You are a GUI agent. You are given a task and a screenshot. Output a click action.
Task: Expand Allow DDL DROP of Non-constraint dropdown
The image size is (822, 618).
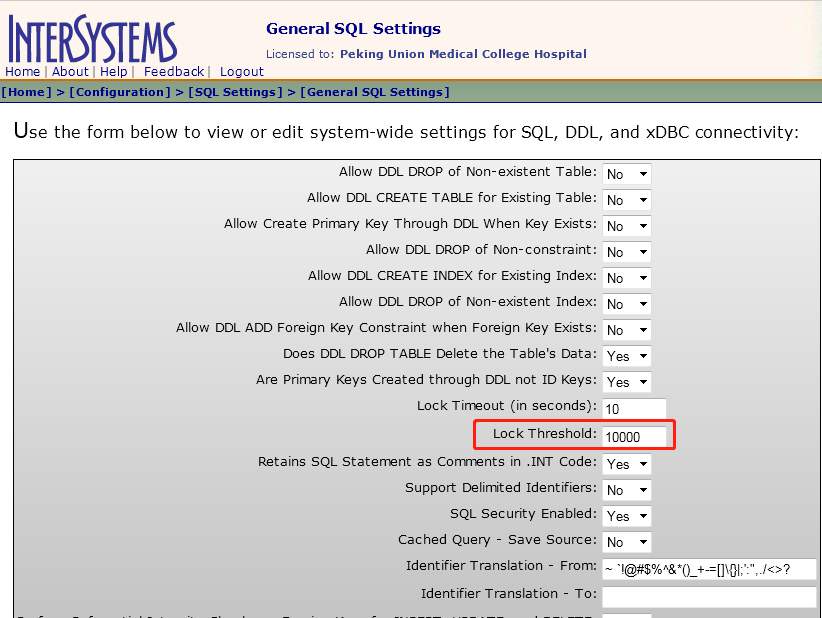pos(626,252)
